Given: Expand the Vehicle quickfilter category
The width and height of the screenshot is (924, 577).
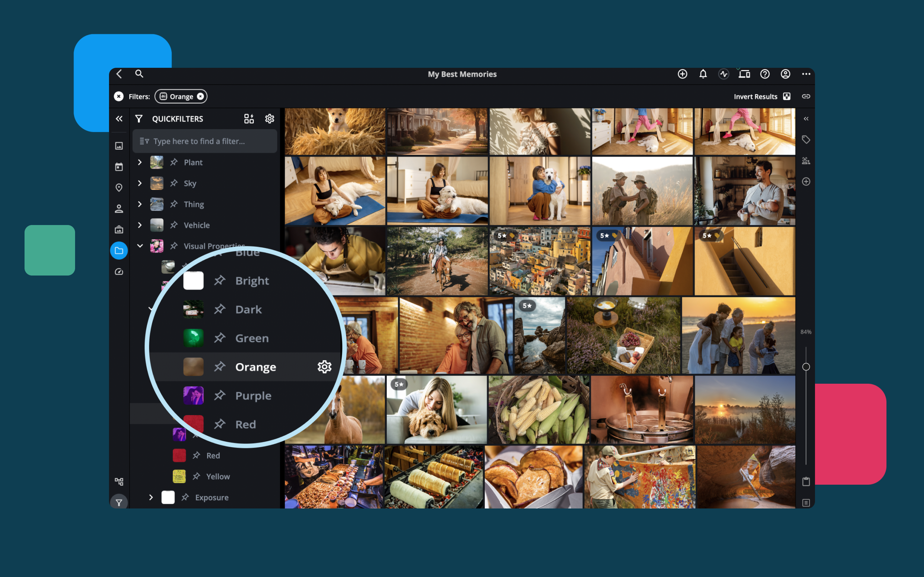Looking at the screenshot, I should 140,225.
